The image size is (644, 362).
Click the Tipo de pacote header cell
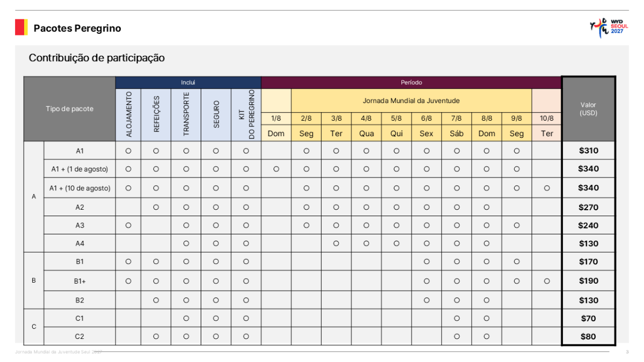(70, 109)
